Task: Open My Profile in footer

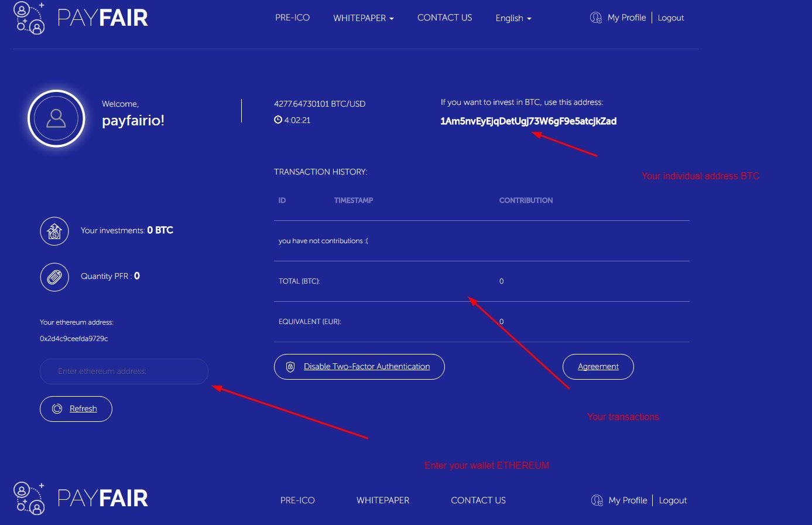Action: 628,500
